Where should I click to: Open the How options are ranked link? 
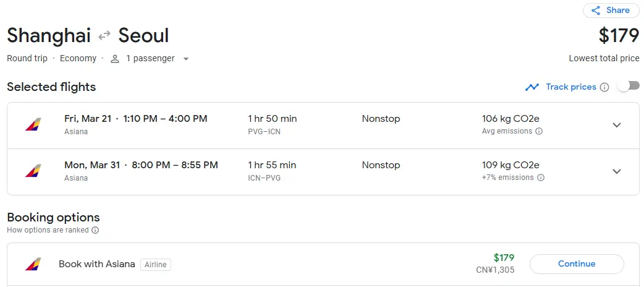(x=48, y=230)
